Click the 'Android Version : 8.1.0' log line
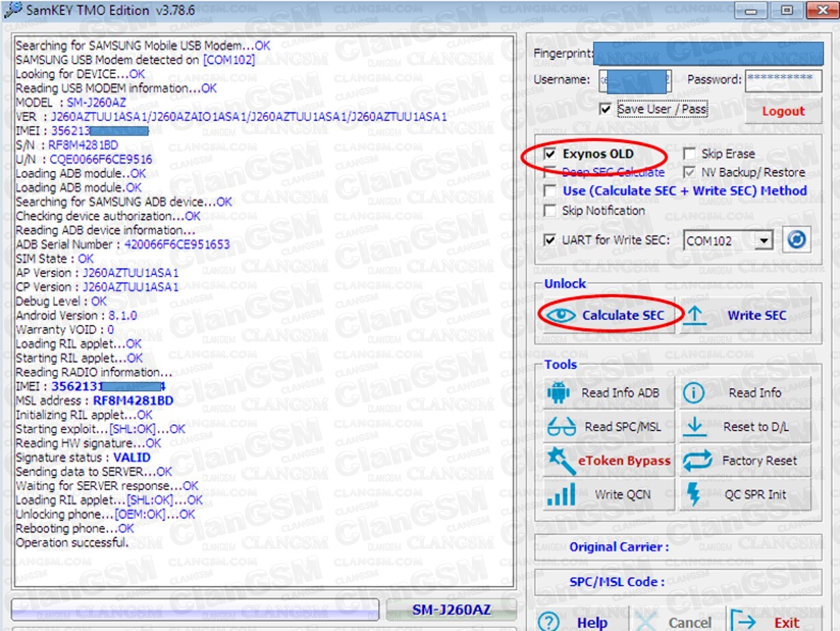The width and height of the screenshot is (840, 631). click(x=76, y=315)
